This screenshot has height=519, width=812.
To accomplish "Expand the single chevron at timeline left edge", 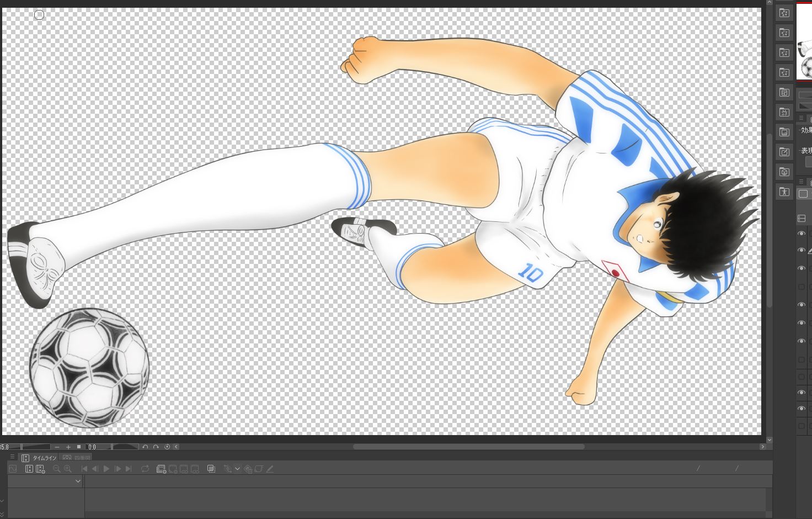I will tap(2, 502).
